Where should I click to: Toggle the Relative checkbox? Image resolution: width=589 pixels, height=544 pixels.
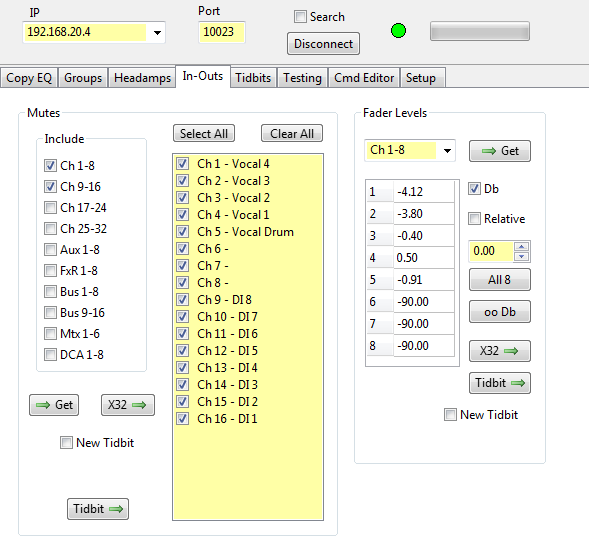(x=474, y=218)
